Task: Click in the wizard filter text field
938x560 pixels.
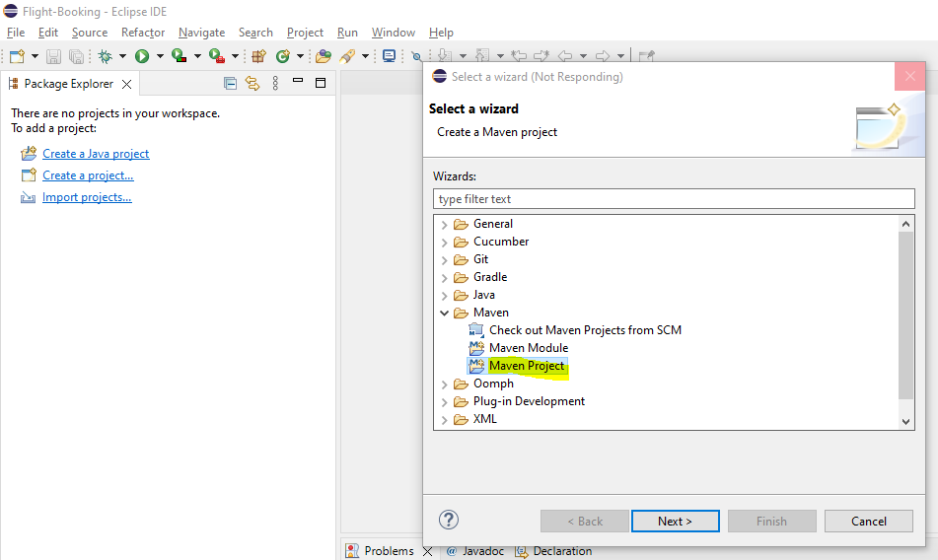Action: [x=674, y=199]
